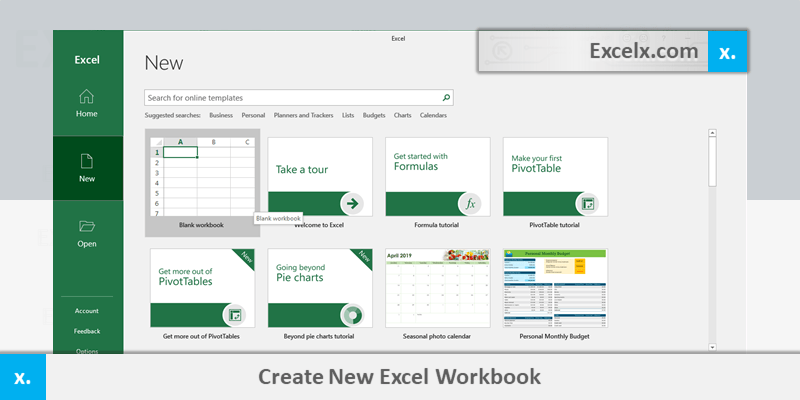Image resolution: width=800 pixels, height=400 pixels.
Task: Open the folder icon labeled Open
Action: [87, 226]
